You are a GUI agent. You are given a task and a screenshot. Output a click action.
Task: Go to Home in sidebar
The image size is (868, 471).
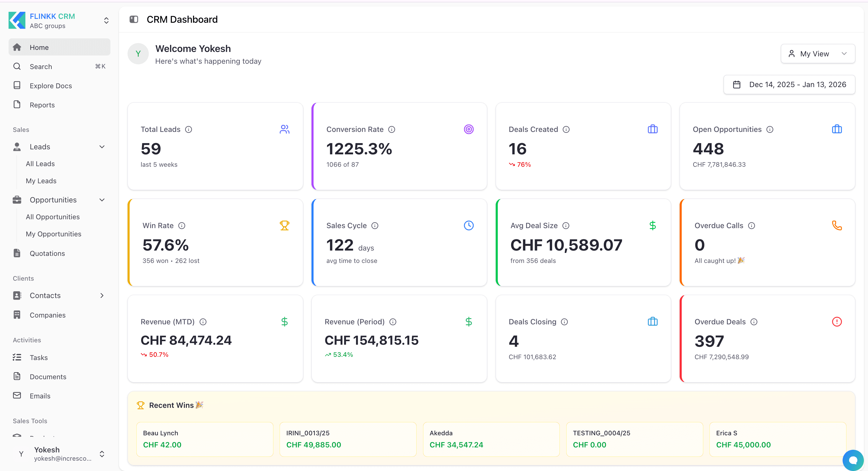point(59,47)
